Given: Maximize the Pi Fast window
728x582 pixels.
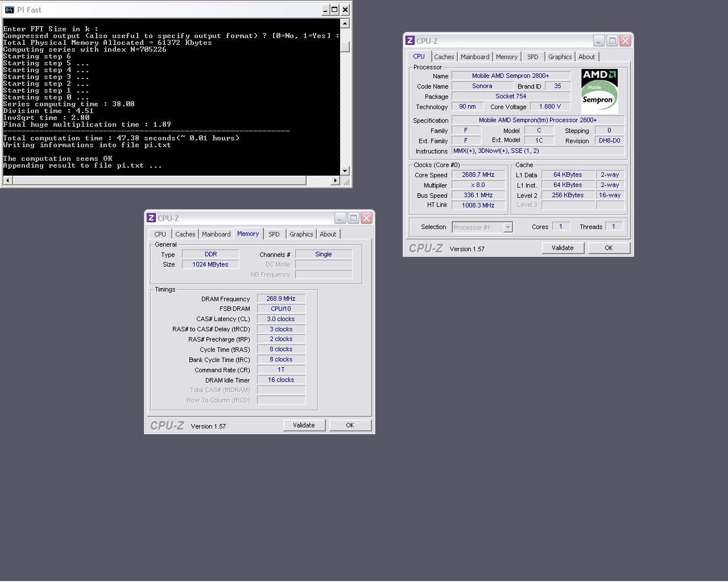Looking at the screenshot, I should click(334, 10).
